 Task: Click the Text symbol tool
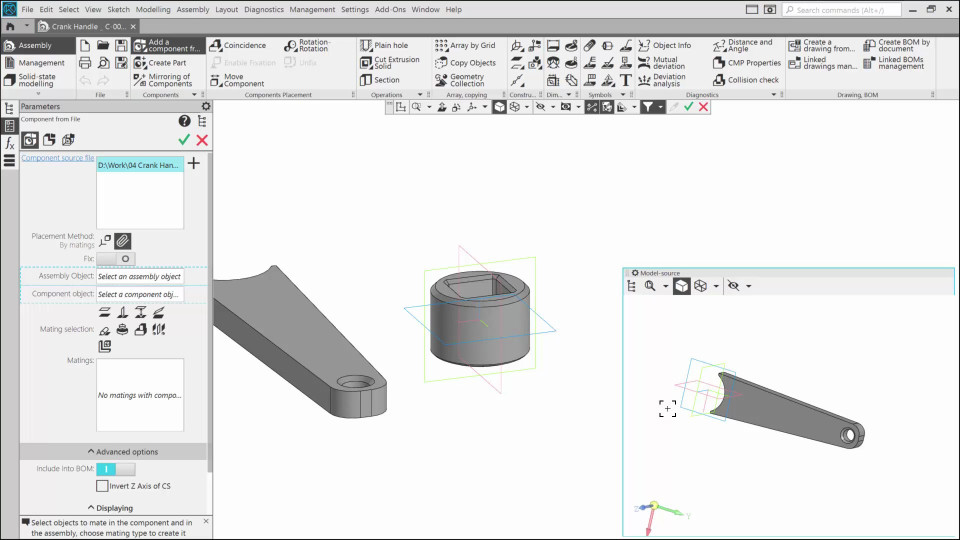[626, 80]
